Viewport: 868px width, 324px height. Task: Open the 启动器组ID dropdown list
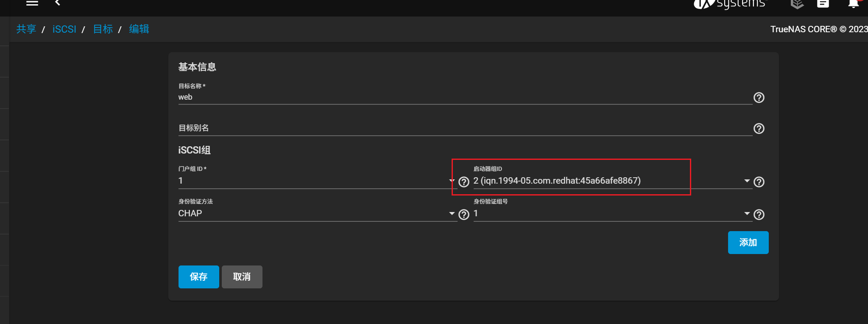click(x=747, y=181)
